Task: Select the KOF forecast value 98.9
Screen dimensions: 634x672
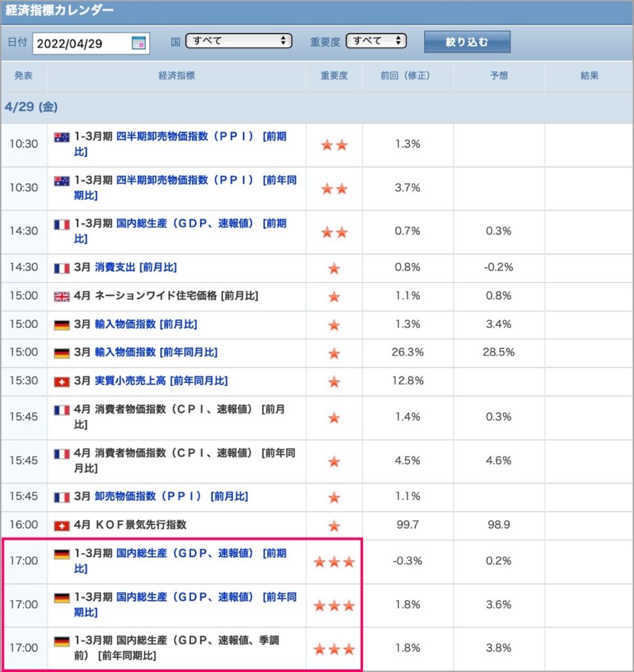Action: click(499, 524)
